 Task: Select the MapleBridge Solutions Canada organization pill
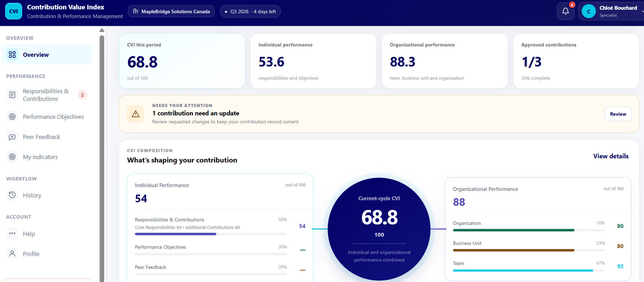click(x=171, y=11)
